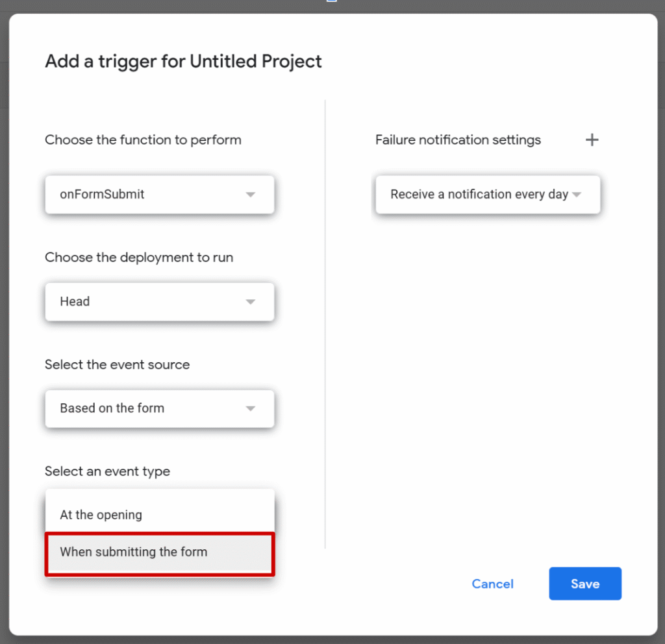Viewport: 665px width, 644px height.
Task: Click the "Choose the deployment to run" label
Action: pyautogui.click(x=139, y=257)
